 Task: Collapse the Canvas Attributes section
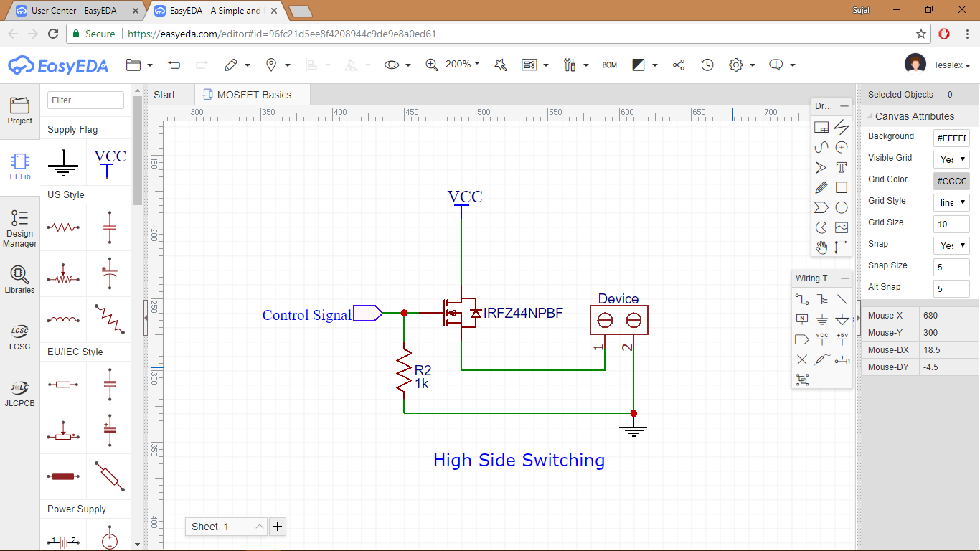871,116
